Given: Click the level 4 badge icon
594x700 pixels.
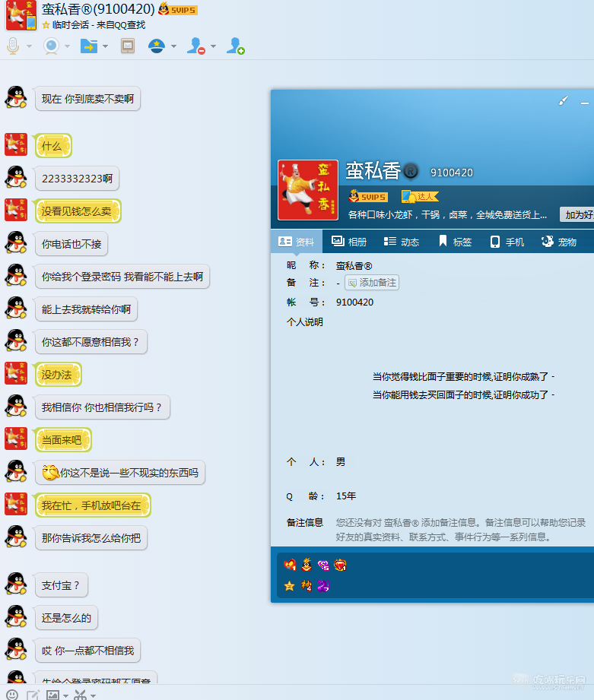Looking at the screenshot, I should (307, 586).
